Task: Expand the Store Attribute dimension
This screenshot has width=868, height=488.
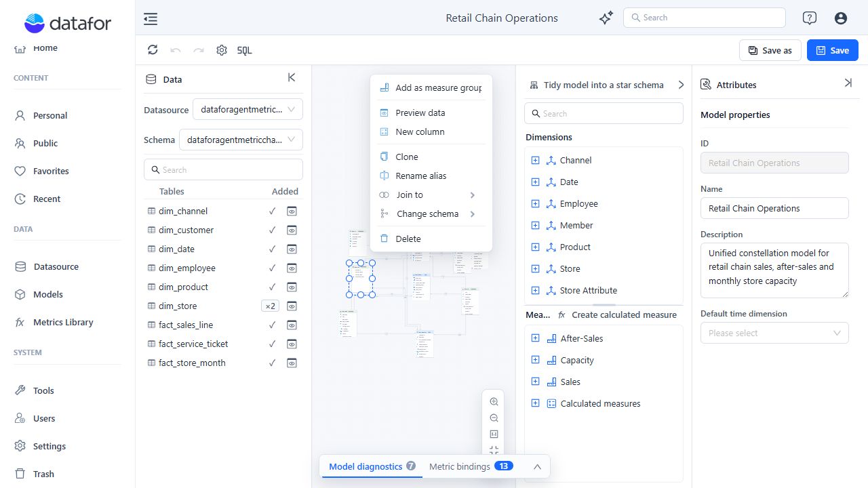Action: [535, 290]
